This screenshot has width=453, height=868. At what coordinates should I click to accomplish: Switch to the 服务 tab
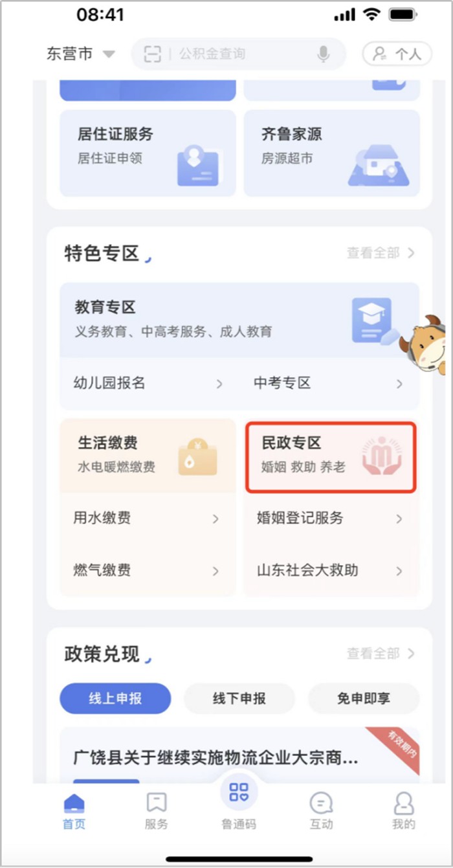pos(156,811)
